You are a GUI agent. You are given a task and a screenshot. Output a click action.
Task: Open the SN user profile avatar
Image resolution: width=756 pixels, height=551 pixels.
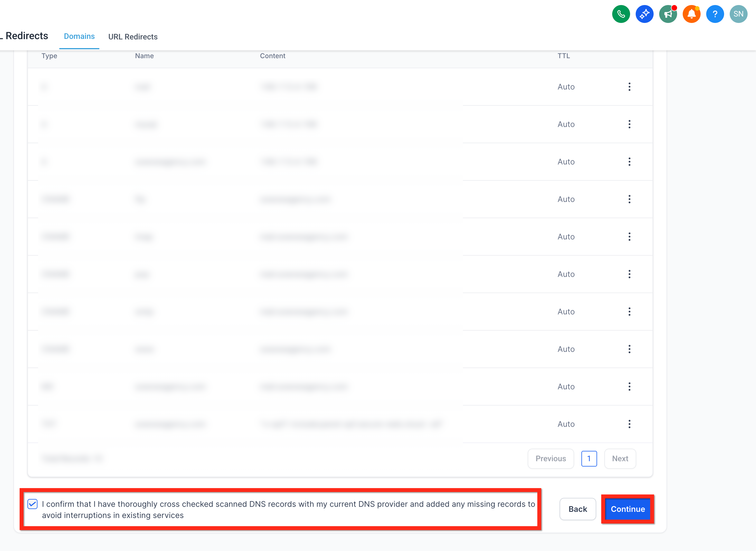[738, 14]
